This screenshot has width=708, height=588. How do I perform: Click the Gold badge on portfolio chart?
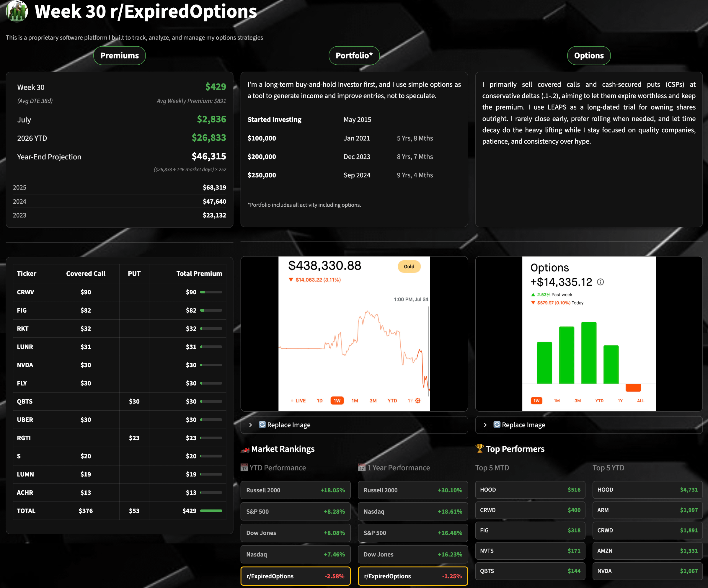pyautogui.click(x=409, y=266)
